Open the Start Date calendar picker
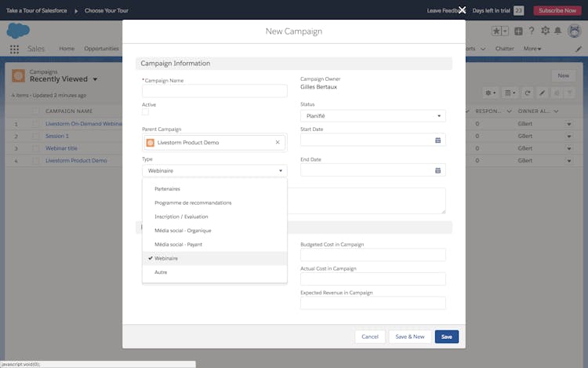588x368 pixels. pos(438,140)
